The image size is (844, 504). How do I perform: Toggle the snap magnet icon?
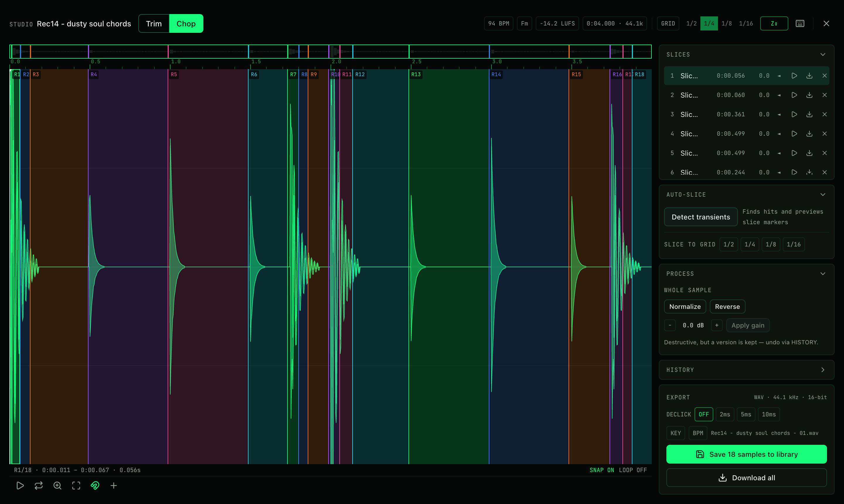click(95, 486)
